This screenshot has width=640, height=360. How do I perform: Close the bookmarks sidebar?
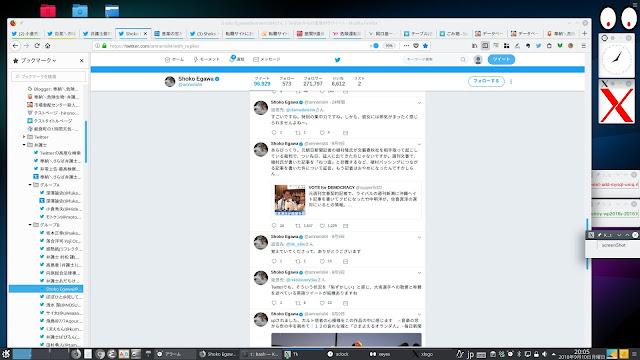tap(81, 60)
